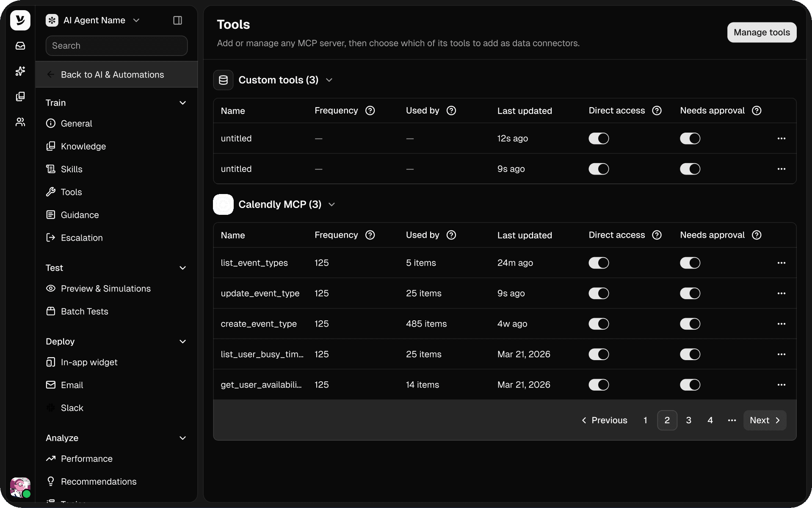Click Direct access help icon in Calendly table
The width and height of the screenshot is (812, 508).
(x=657, y=235)
